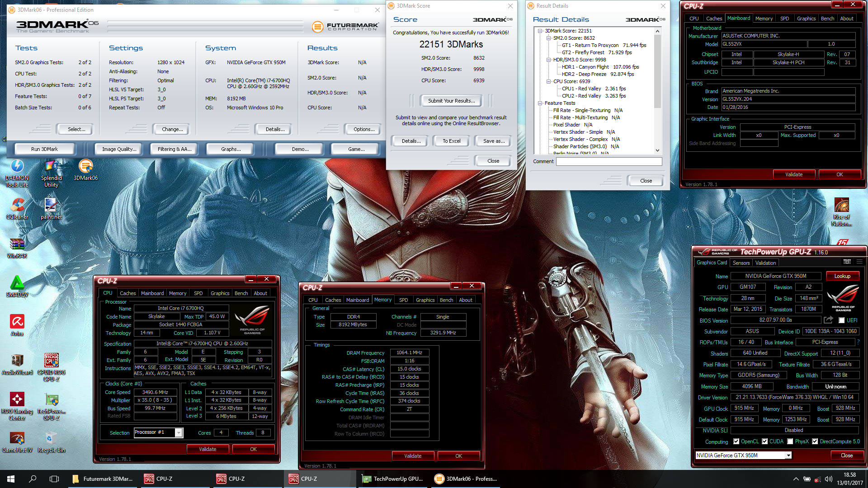Open SPD tab in CPU-Z memory window
868x488 pixels.
point(404,300)
